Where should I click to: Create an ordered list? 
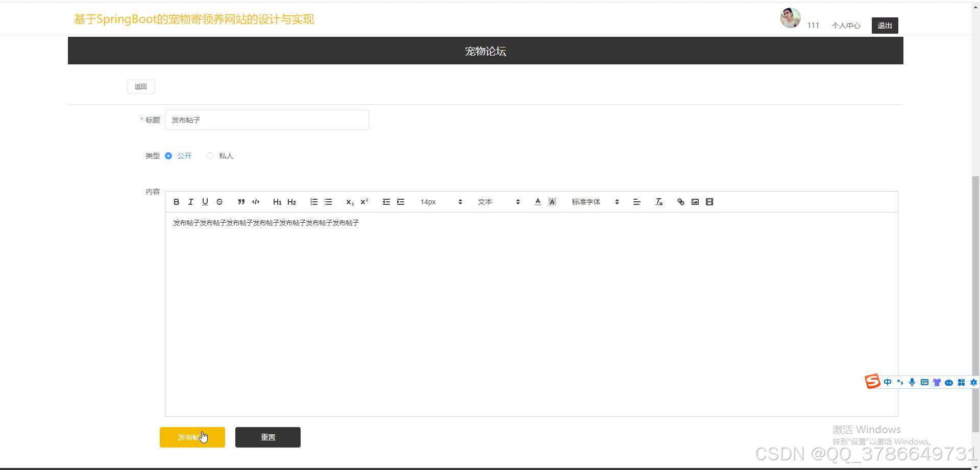point(313,202)
